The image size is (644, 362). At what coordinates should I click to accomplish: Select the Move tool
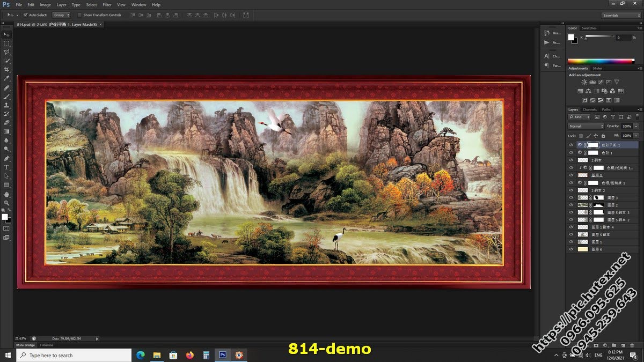click(x=6, y=34)
